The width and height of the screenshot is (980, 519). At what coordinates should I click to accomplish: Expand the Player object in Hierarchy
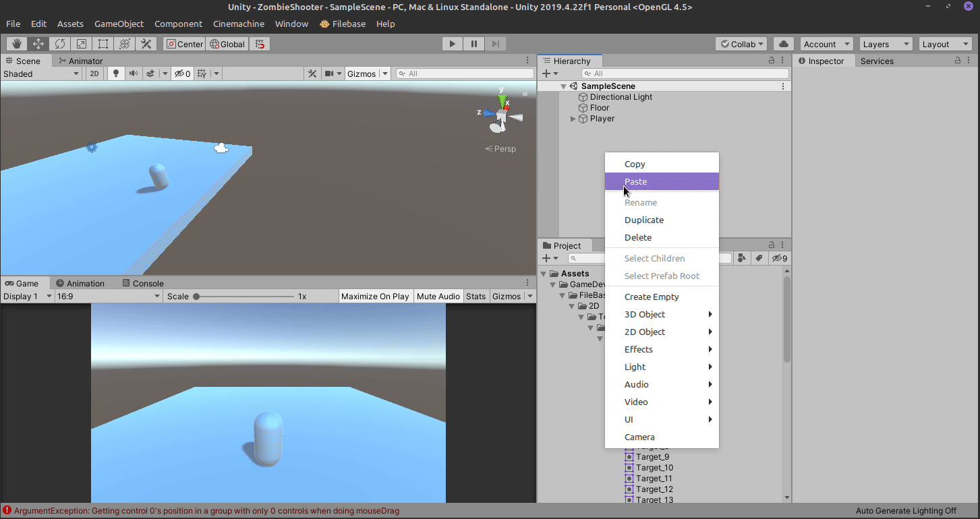point(573,119)
